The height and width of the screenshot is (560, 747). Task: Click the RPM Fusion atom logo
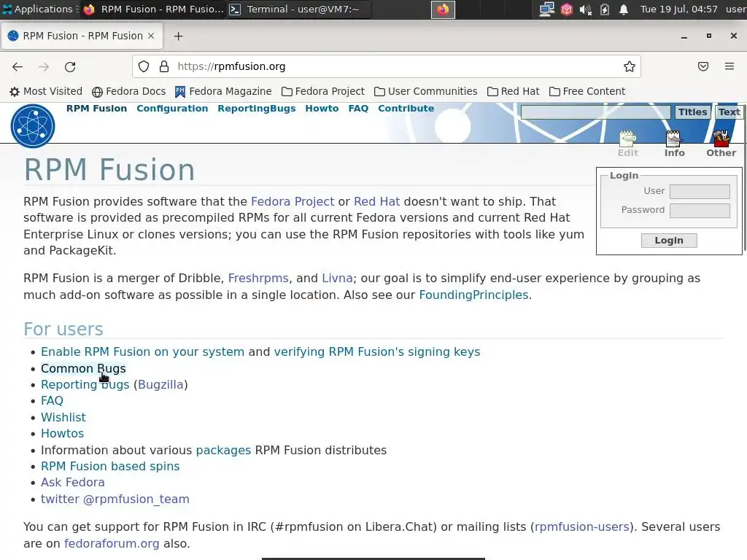coord(33,126)
